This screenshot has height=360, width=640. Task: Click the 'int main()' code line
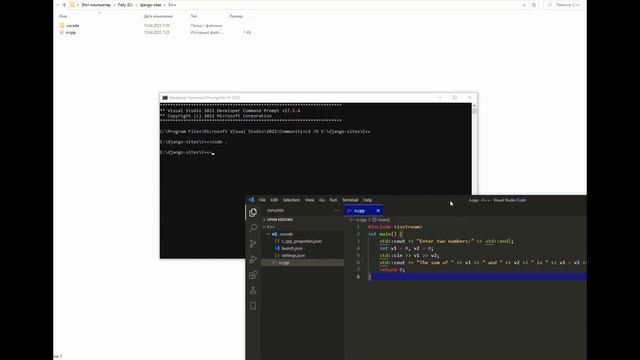[x=385, y=234]
